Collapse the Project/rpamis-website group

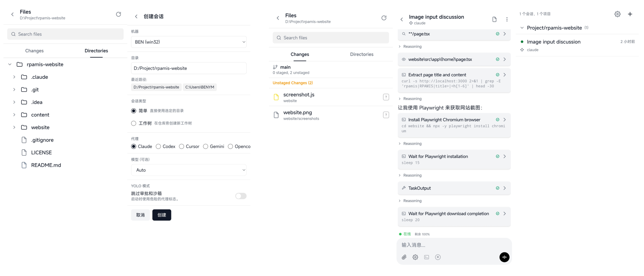[x=522, y=28]
